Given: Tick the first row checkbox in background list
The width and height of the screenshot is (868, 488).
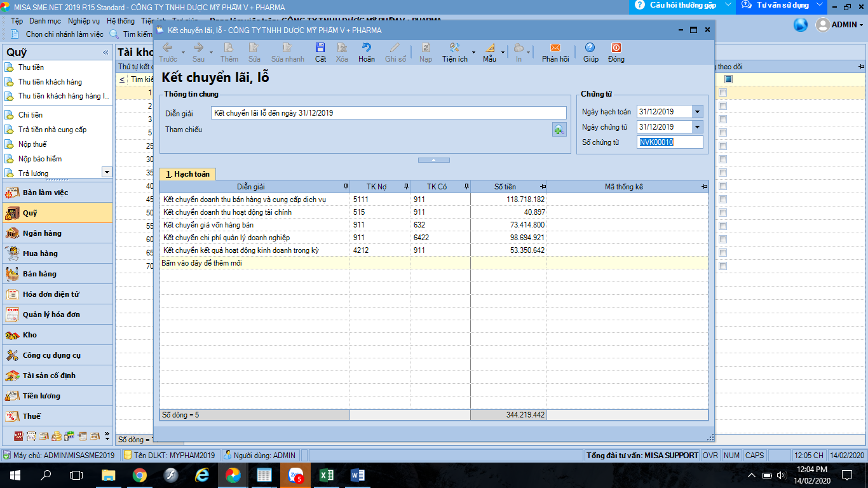Looking at the screenshot, I should pos(722,93).
